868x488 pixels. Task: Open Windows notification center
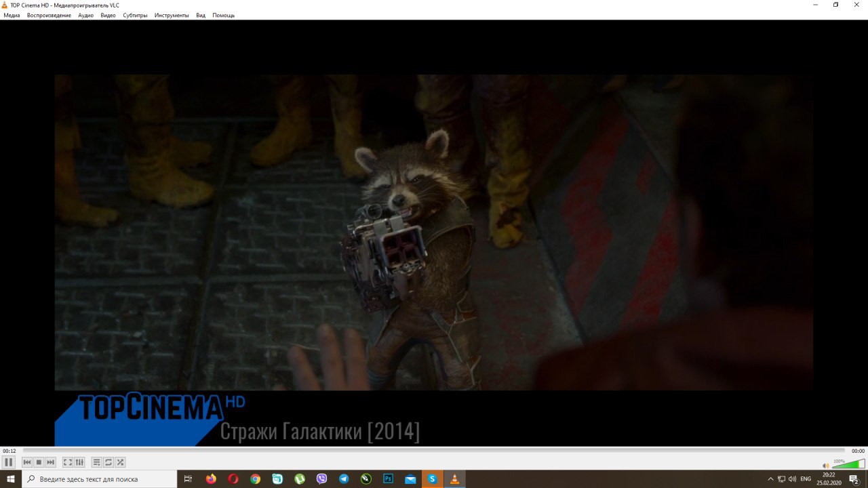point(854,479)
